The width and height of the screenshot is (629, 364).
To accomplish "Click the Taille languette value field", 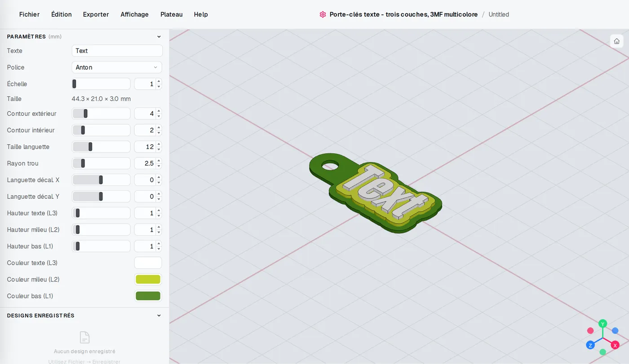I will click(x=145, y=147).
